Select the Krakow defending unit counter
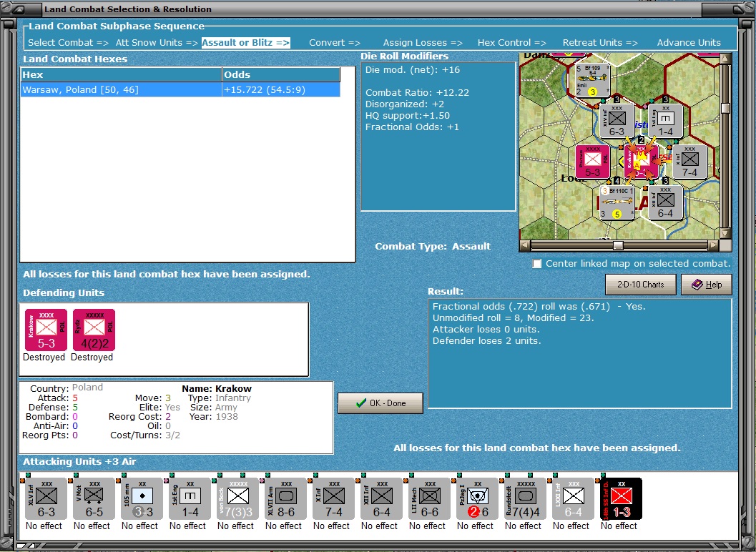 [46, 330]
